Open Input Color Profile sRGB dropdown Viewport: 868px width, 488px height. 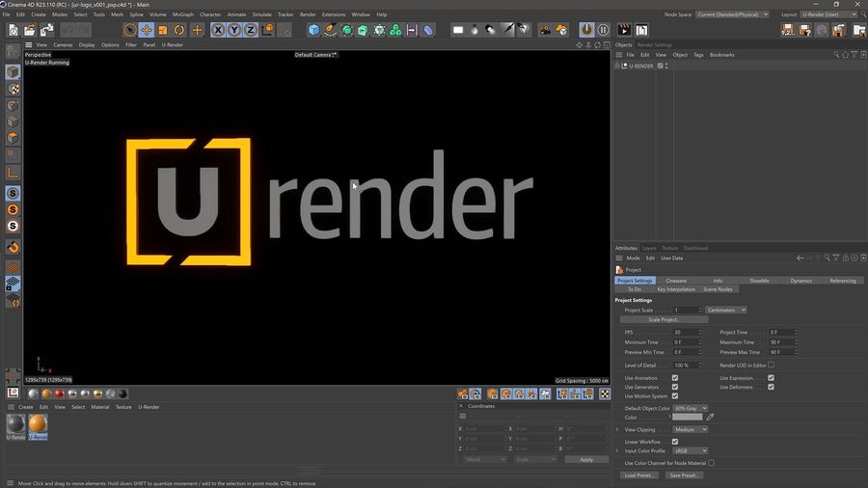(x=691, y=451)
